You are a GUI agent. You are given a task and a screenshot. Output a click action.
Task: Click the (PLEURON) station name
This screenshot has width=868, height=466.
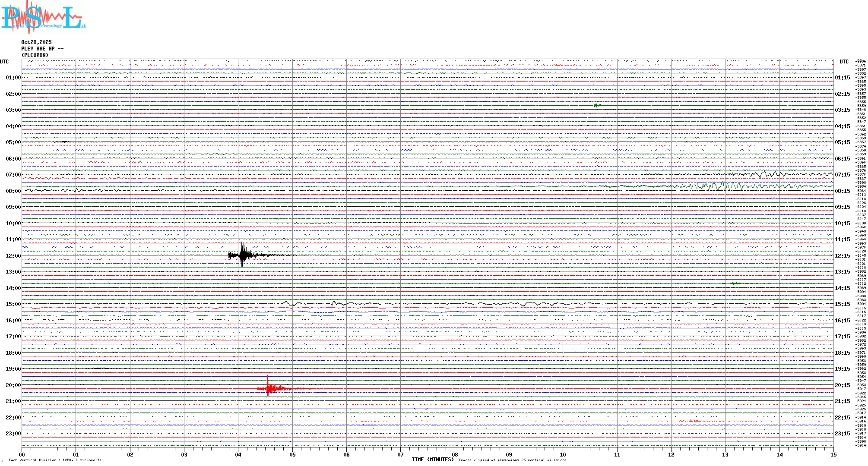coord(35,55)
